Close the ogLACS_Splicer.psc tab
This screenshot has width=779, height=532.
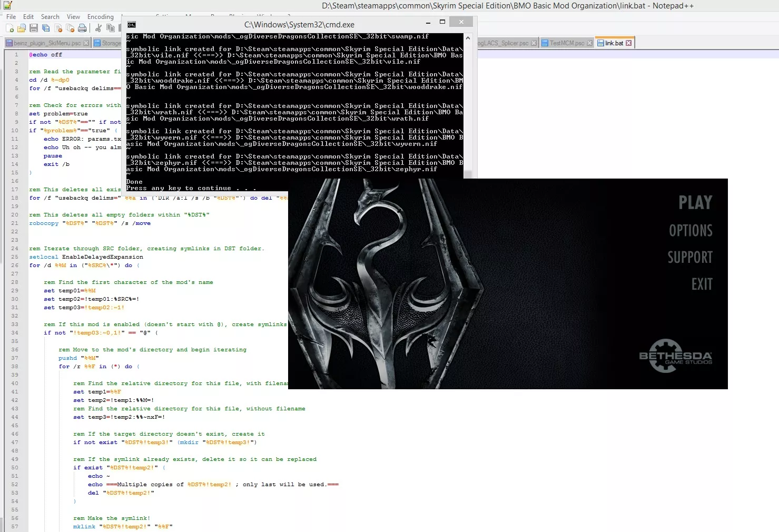click(x=534, y=43)
